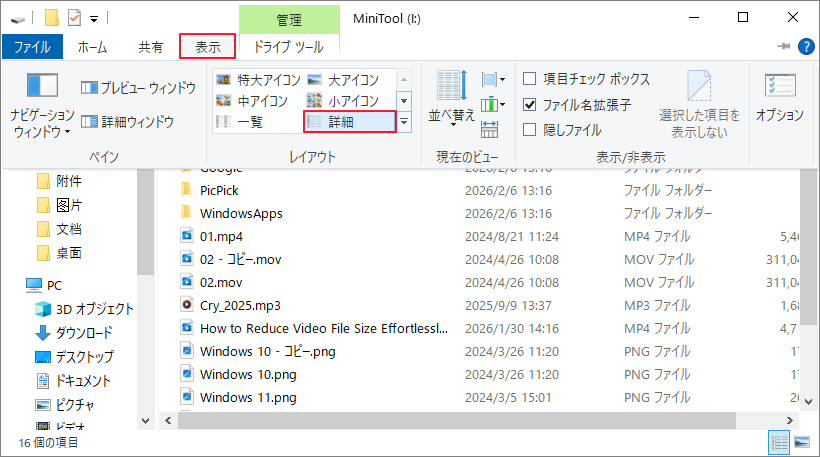Click navigation pane scroll-down arrow
The height and width of the screenshot is (457, 820).
pos(145,420)
